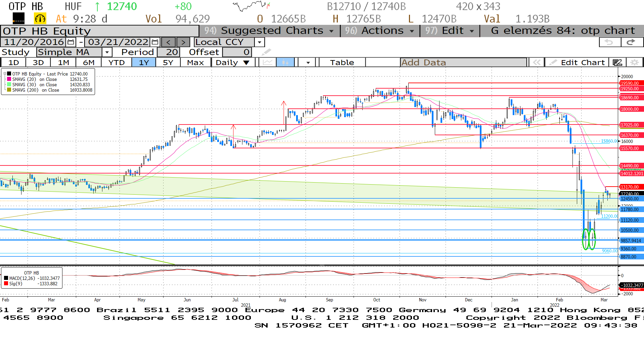644x344 pixels.
Task: Click SMAVG (200) olive color swatch
Action: click(x=9, y=90)
